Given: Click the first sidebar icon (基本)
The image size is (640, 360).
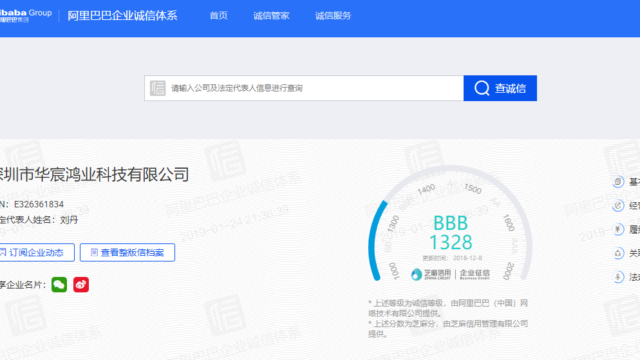Looking at the screenshot, I should coord(618,182).
